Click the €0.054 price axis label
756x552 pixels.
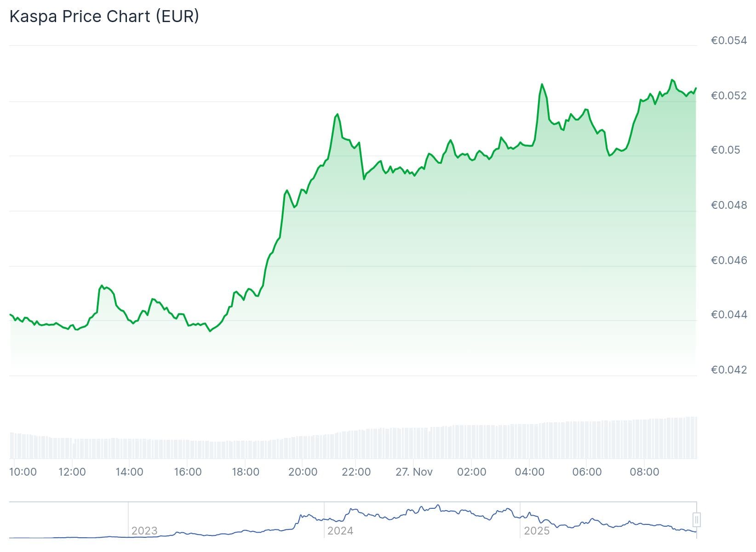pyautogui.click(x=728, y=40)
